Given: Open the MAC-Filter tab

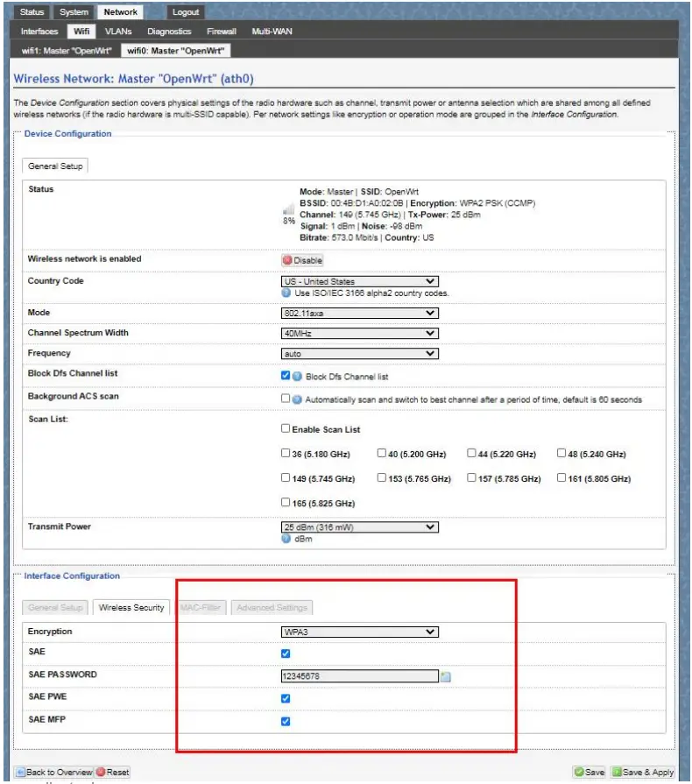Looking at the screenshot, I should pos(200,607).
